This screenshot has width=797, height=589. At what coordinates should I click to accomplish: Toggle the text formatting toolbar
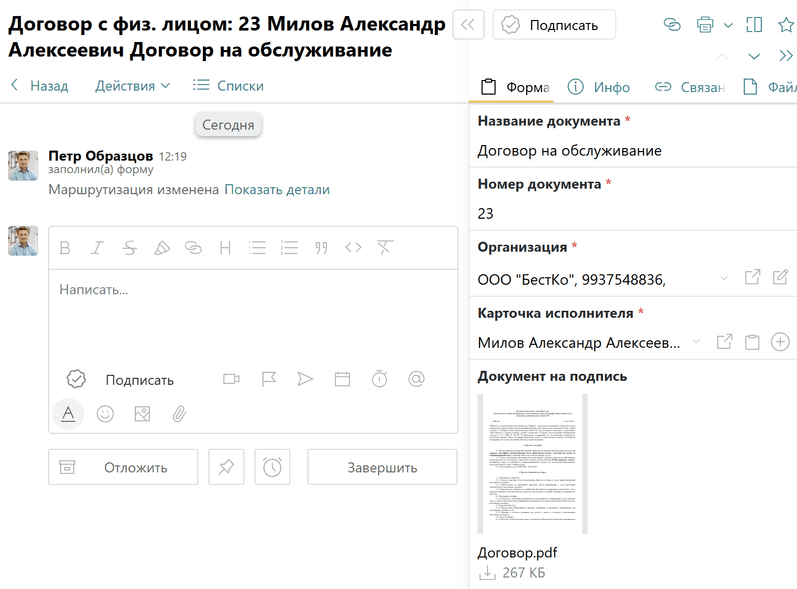point(67,413)
